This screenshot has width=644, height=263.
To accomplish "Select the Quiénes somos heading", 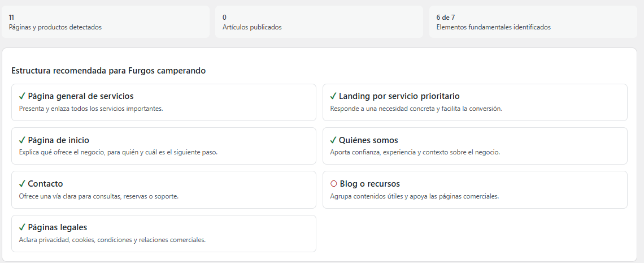I will [x=368, y=140].
